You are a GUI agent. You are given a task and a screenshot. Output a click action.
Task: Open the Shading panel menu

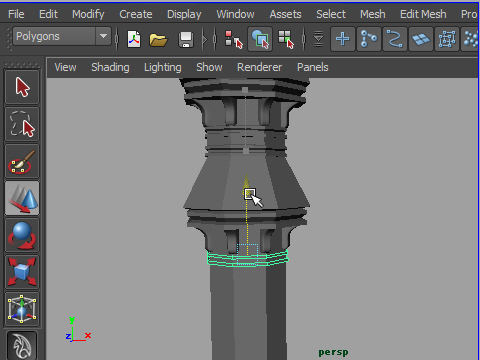(110, 67)
